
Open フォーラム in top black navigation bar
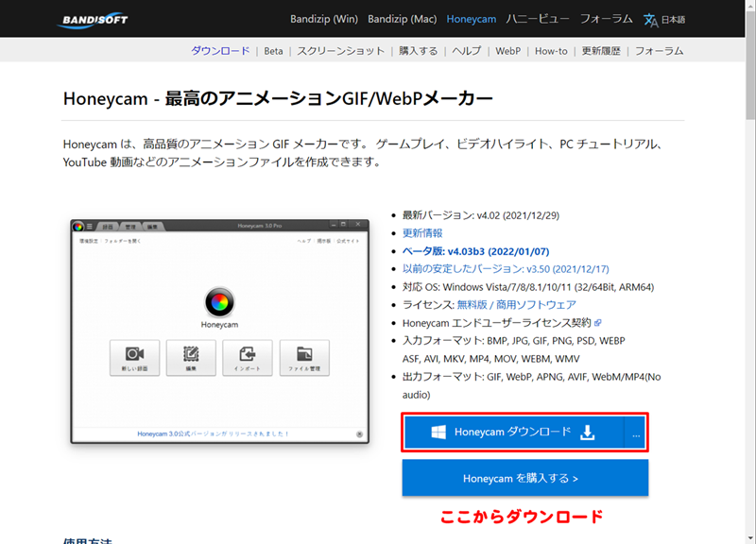tap(606, 19)
